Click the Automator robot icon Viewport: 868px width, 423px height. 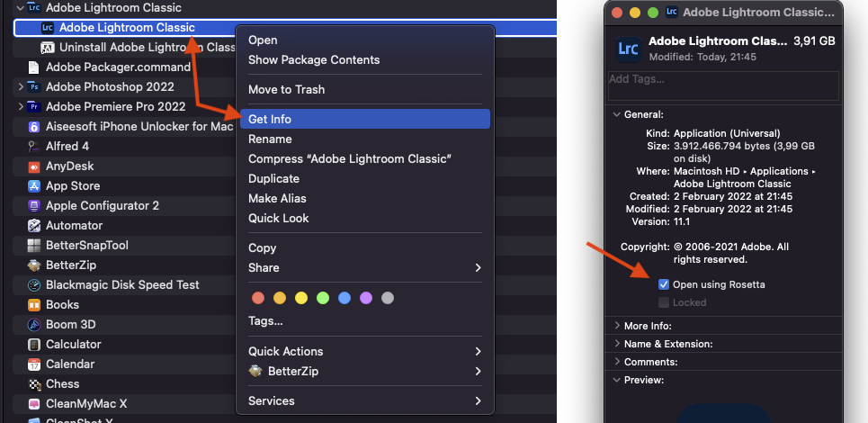(x=34, y=226)
